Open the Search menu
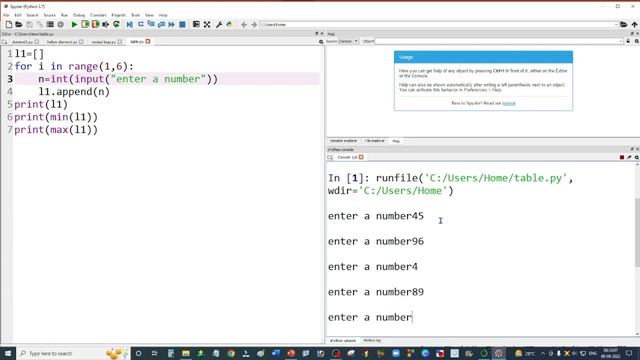640x360 pixels. (x=32, y=15)
